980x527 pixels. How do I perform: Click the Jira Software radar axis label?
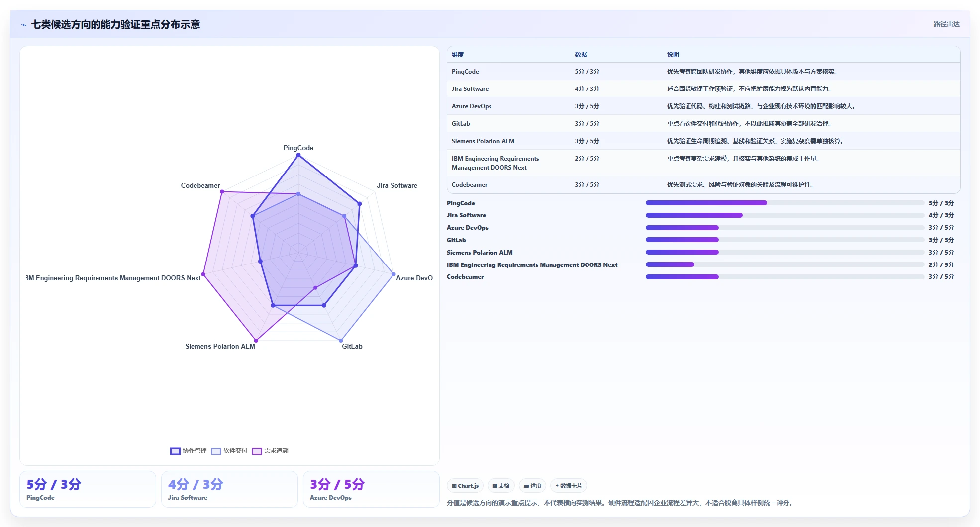397,185
